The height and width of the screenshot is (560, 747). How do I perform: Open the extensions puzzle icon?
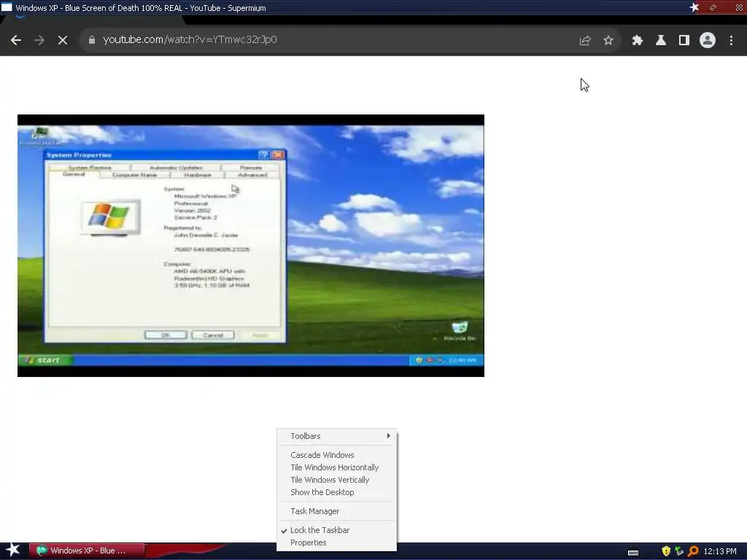point(638,41)
